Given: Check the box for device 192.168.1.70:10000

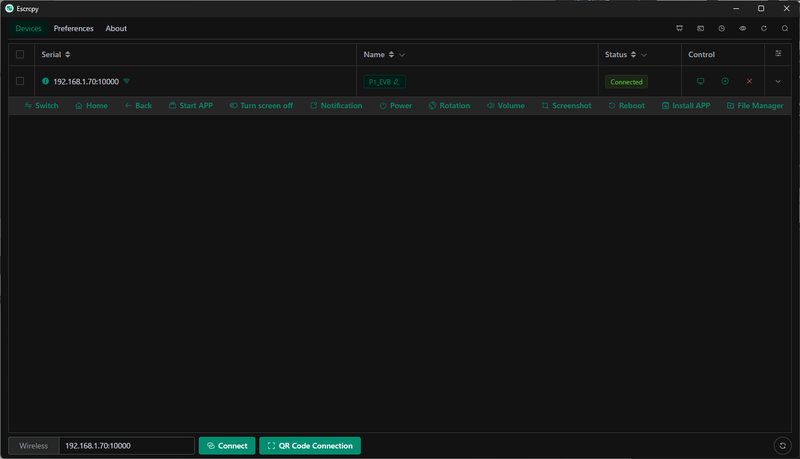Looking at the screenshot, I should 20,81.
